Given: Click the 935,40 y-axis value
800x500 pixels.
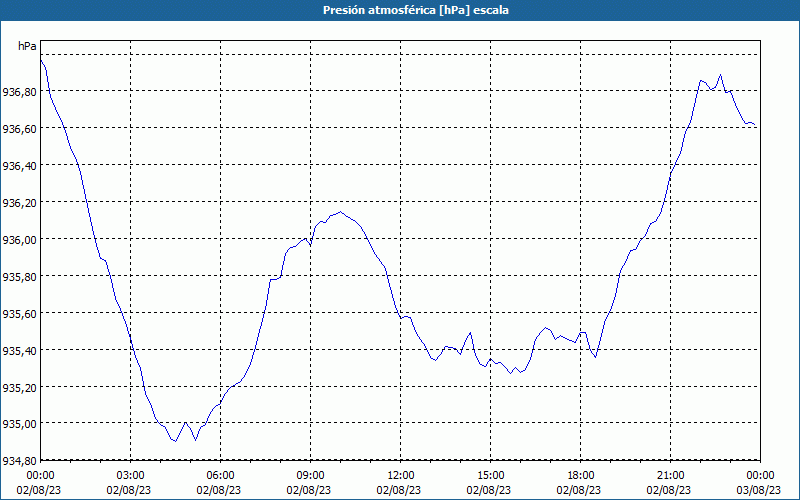Looking at the screenshot, I should [19, 351].
